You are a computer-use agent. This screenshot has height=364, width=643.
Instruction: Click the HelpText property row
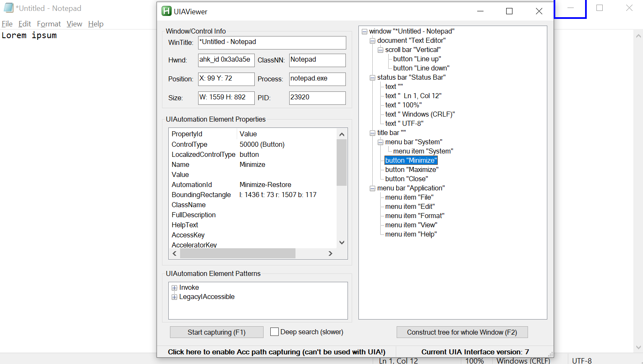click(x=253, y=225)
